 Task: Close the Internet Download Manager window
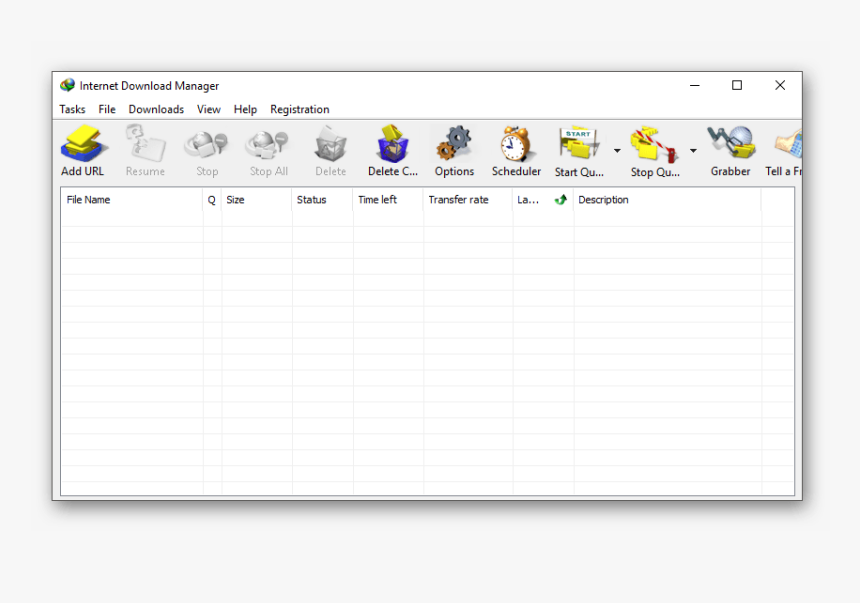click(780, 85)
